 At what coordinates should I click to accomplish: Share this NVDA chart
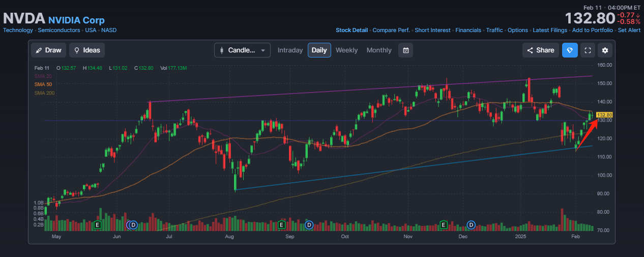pos(541,50)
